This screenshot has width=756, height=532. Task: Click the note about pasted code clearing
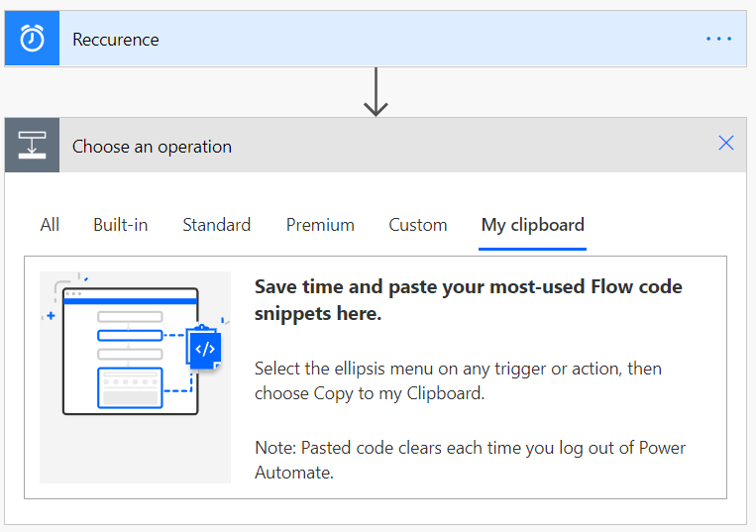pyautogui.click(x=470, y=460)
